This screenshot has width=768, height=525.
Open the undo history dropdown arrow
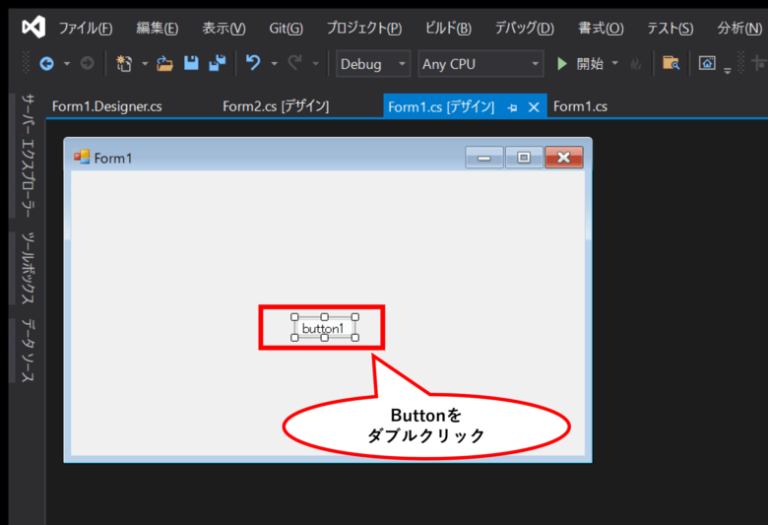(274, 64)
